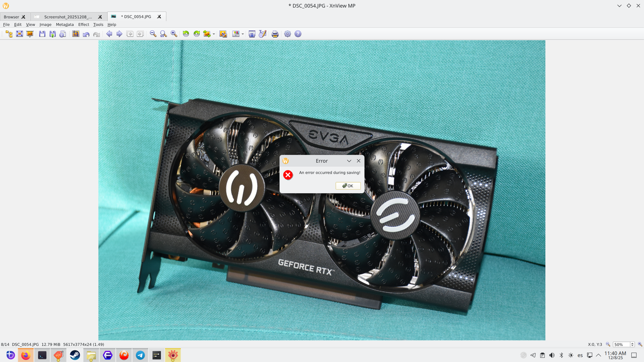This screenshot has height=362, width=644.
Task: Go to next file with blue right arrow
Action: (119, 34)
